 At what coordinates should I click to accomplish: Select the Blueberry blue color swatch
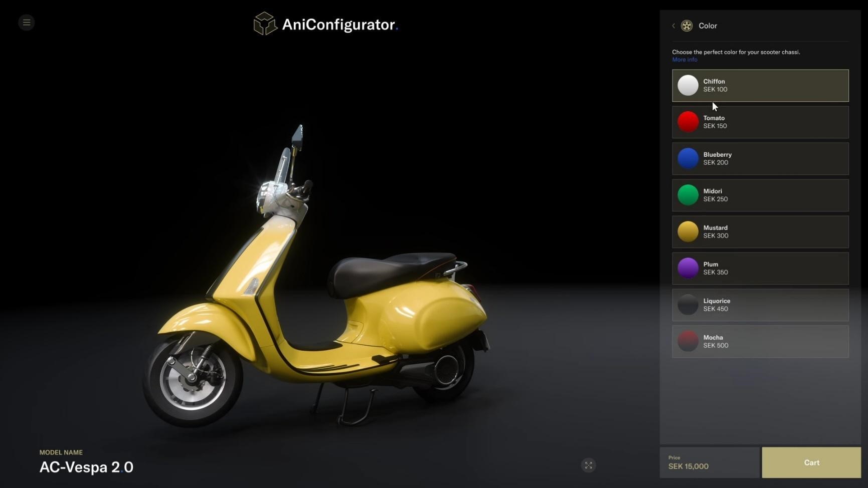(x=688, y=158)
